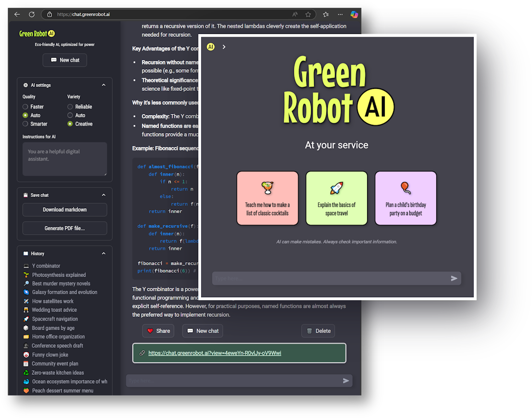Click the balloon icon on the birthday card
This screenshot has height=418, width=532.
[405, 187]
